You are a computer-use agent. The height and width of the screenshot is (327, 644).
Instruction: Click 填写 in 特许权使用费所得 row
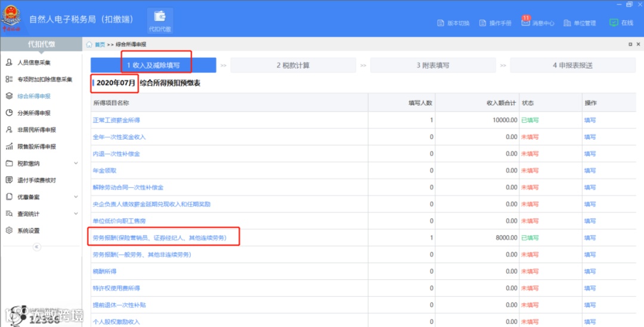coord(590,288)
